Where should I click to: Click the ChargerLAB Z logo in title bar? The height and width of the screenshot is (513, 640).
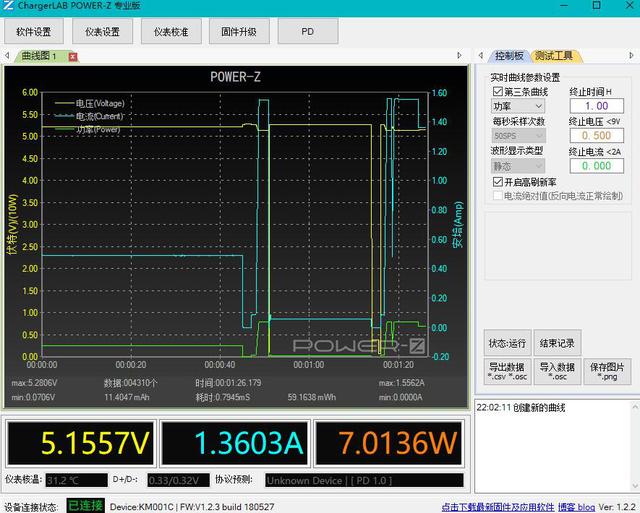point(8,5)
